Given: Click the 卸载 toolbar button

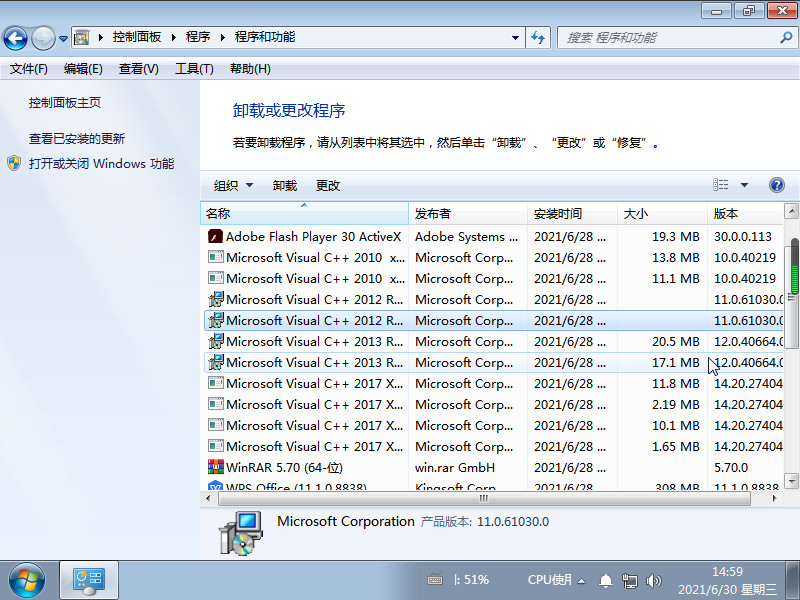Looking at the screenshot, I should click(x=285, y=186).
